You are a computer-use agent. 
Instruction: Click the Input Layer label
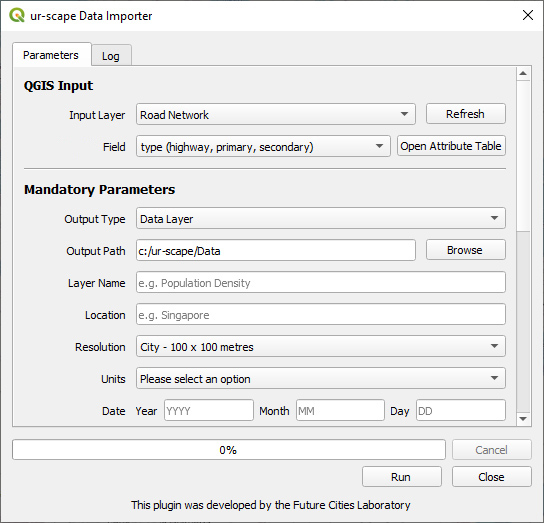[97, 115]
